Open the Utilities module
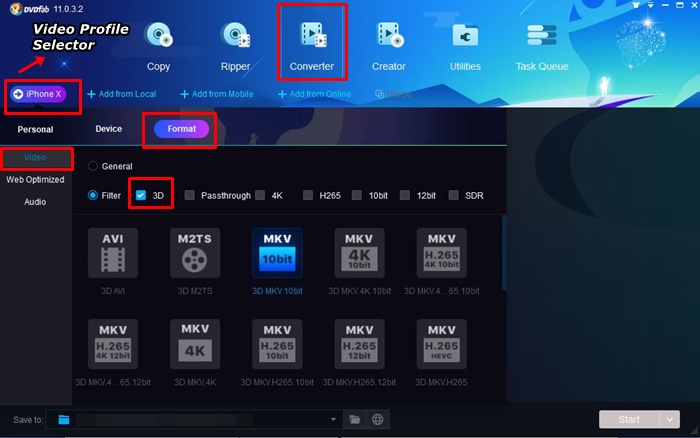This screenshot has width=700, height=438. (x=465, y=47)
